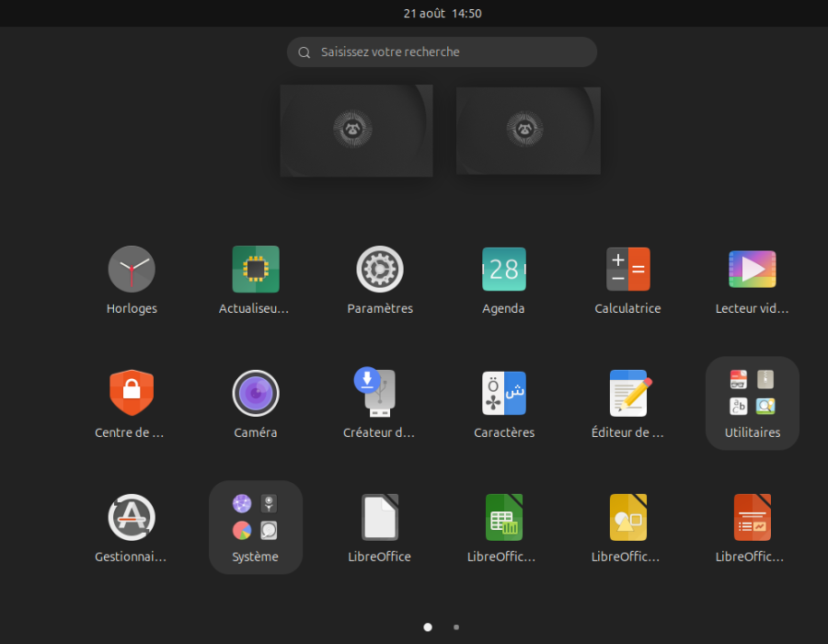The image size is (828, 644).
Task: Launch the LibreOffice start center
Action: click(x=380, y=517)
